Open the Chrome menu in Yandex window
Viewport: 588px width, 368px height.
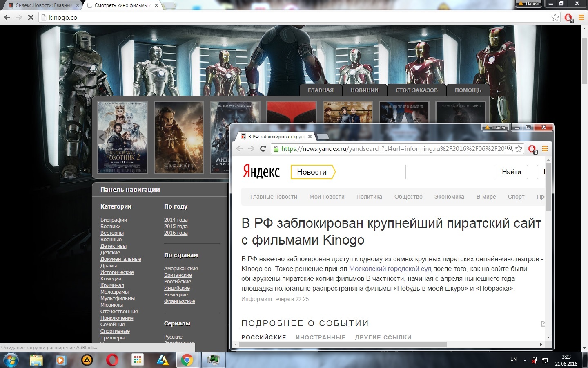click(x=545, y=149)
